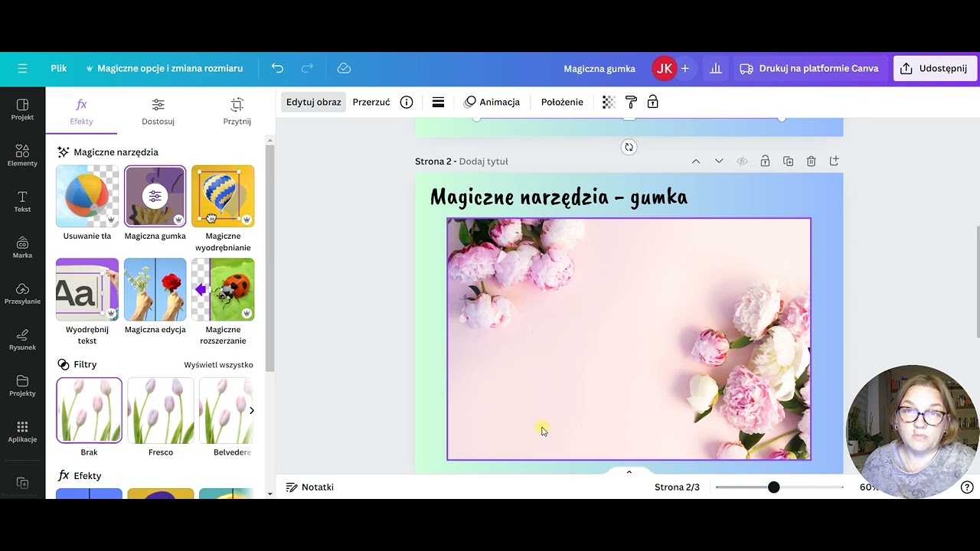Viewport: 980px width, 551px height.
Task: Add new page icon in page header
Action: pyautogui.click(x=834, y=161)
